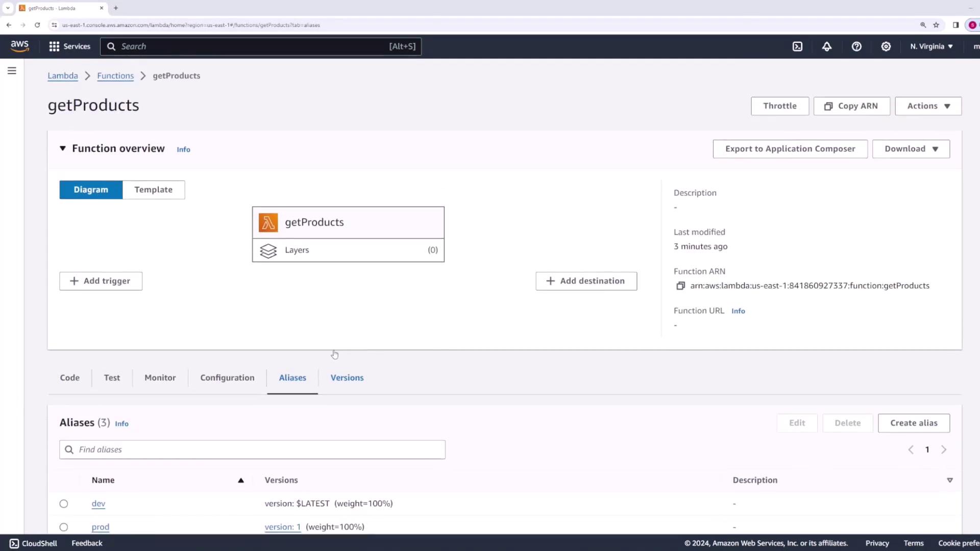Click Add trigger button

click(101, 281)
